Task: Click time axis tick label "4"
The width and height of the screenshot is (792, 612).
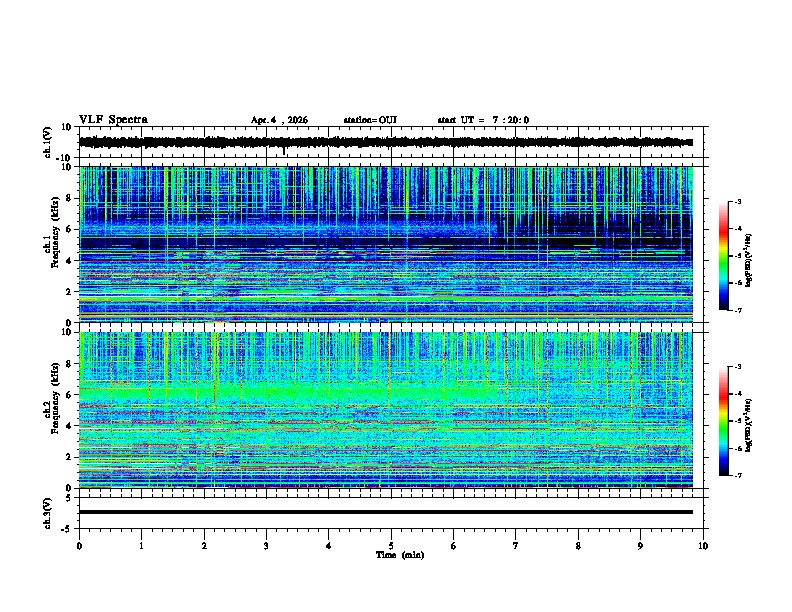Action: pyautogui.click(x=329, y=546)
